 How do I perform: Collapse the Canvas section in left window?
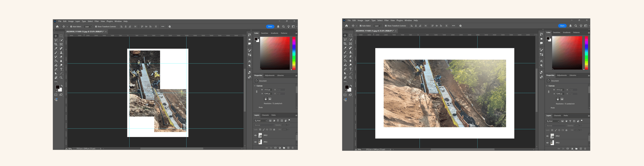coord(255,86)
